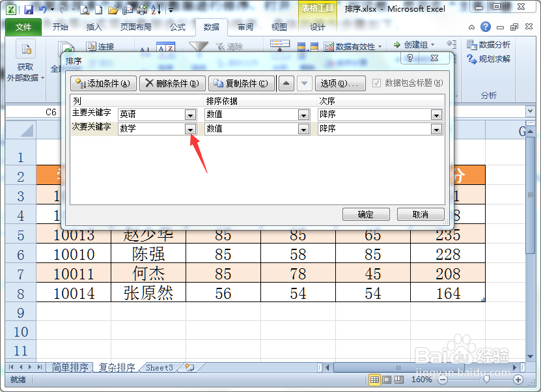Viewport: 541px width, 392px height.
Task: Switch to the 公式 ribbon tab
Action: pyautogui.click(x=178, y=27)
